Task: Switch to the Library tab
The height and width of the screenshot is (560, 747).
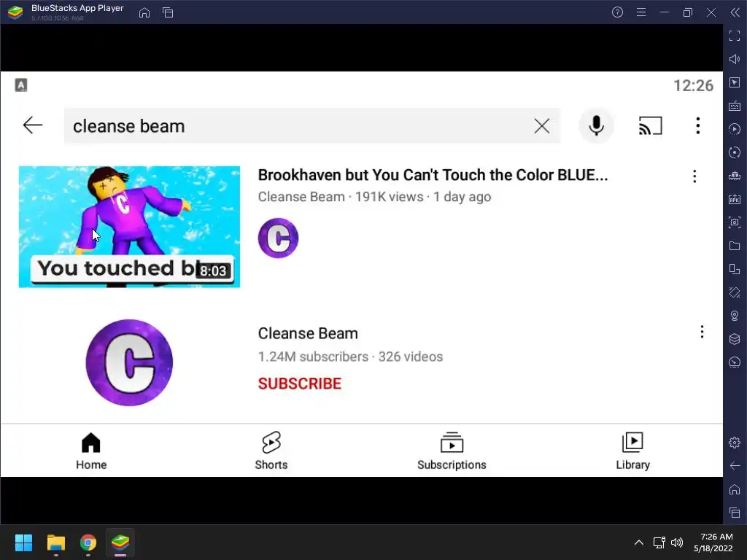Action: tap(632, 451)
